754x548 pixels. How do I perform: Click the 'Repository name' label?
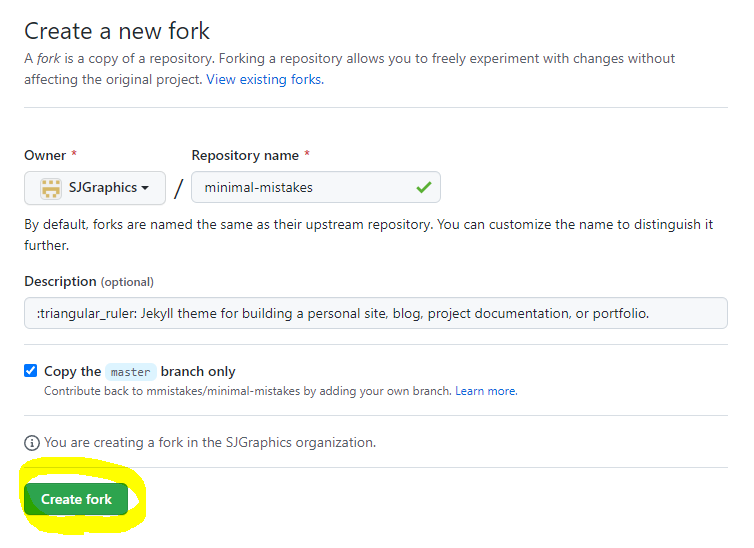pyautogui.click(x=245, y=155)
